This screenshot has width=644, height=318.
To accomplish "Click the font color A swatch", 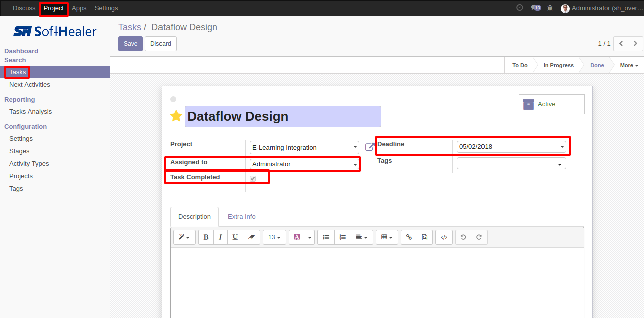I will [x=297, y=237].
